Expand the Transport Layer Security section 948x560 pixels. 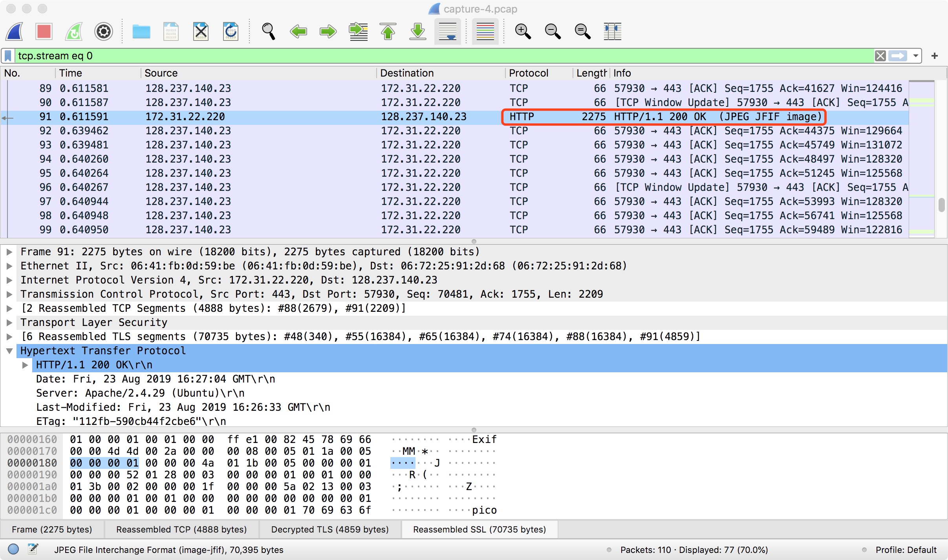click(10, 322)
